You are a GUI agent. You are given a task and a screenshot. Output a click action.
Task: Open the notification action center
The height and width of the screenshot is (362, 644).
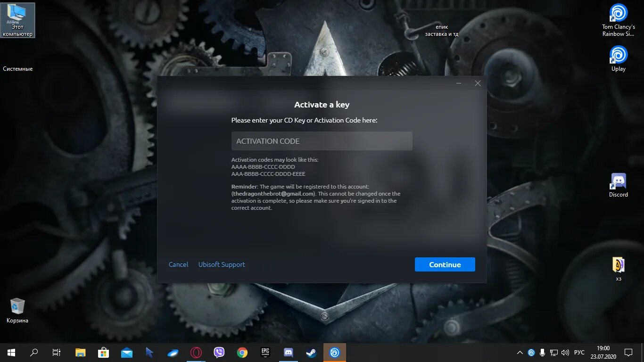(x=628, y=353)
